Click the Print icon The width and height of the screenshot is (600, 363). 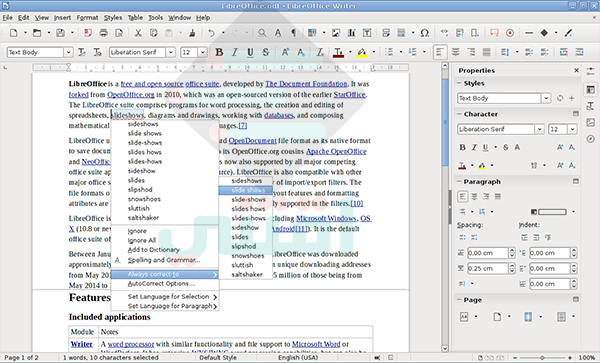click(x=103, y=33)
